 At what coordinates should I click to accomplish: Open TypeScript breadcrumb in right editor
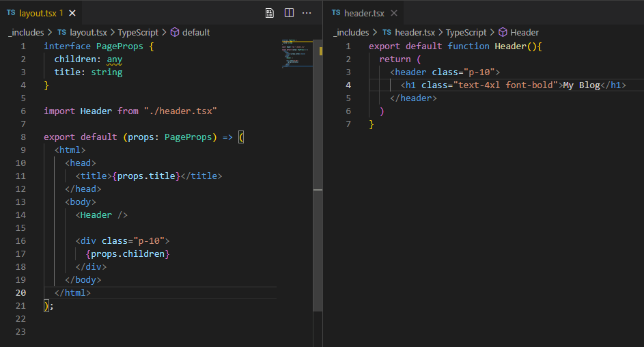click(466, 32)
